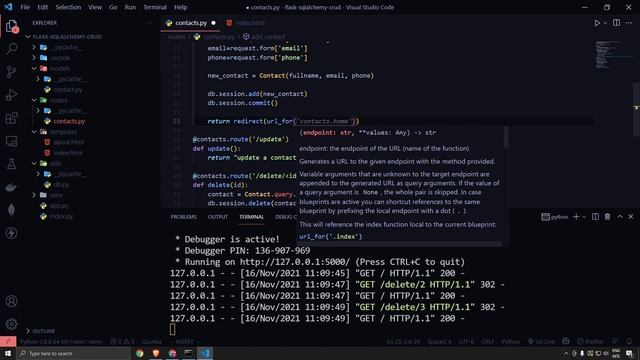Click Windows taskbar search box
Image resolution: width=640 pixels, height=360 pixels.
(73, 353)
